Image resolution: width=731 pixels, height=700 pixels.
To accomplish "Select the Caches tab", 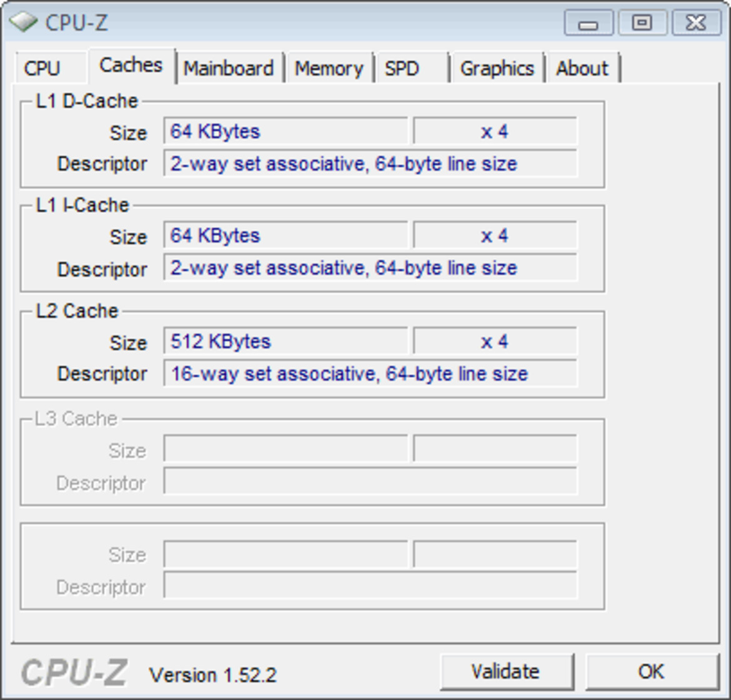I will 131,65.
